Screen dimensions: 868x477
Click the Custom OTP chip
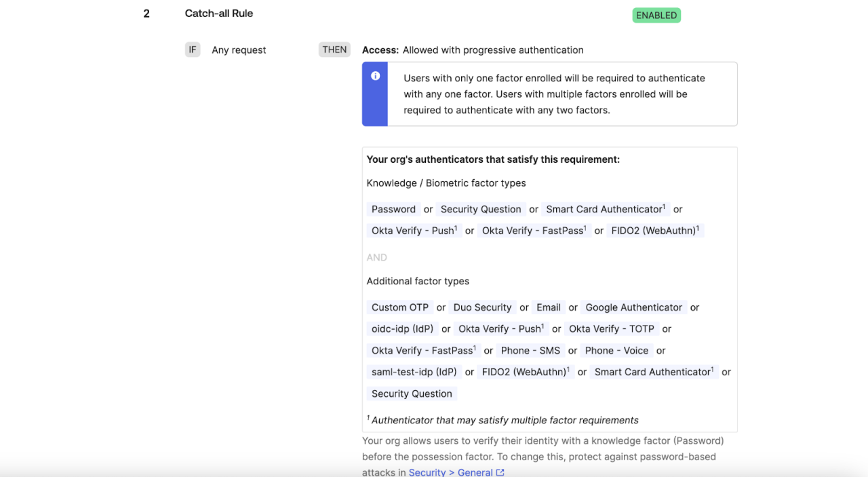(x=399, y=307)
